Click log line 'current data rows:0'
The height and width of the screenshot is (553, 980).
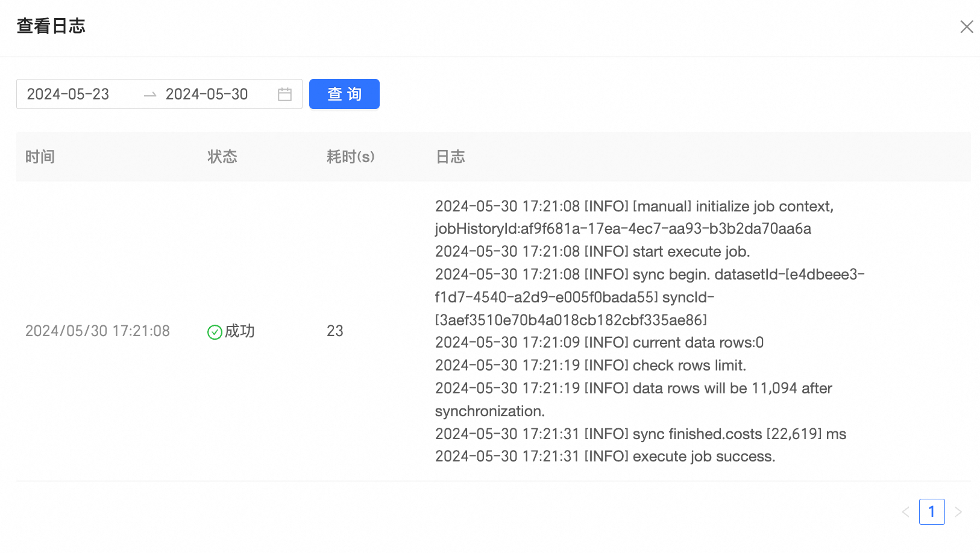(x=599, y=342)
